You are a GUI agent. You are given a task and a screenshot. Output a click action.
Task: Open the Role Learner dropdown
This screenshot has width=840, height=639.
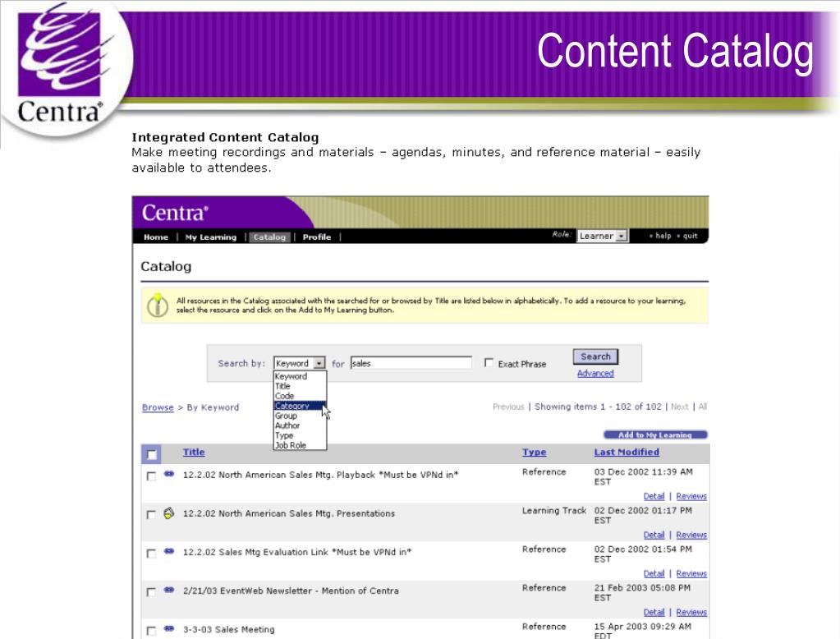point(602,236)
